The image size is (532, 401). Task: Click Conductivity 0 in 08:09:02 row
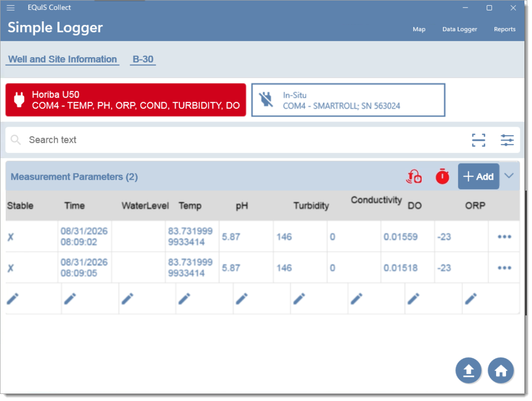pyautogui.click(x=332, y=236)
